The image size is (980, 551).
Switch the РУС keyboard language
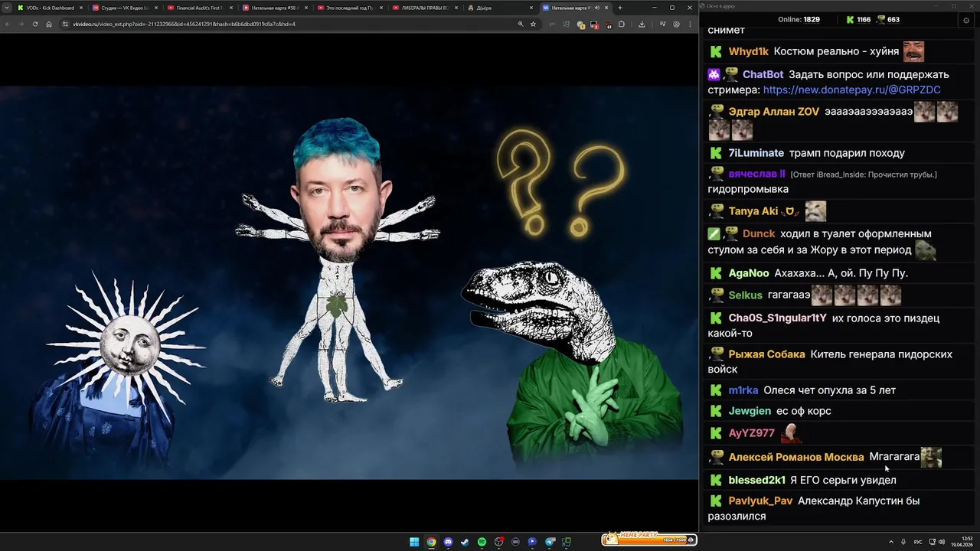(918, 542)
